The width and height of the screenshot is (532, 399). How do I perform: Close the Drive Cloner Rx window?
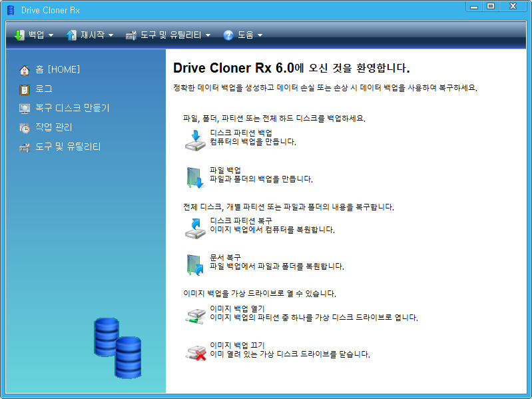[x=513, y=7]
